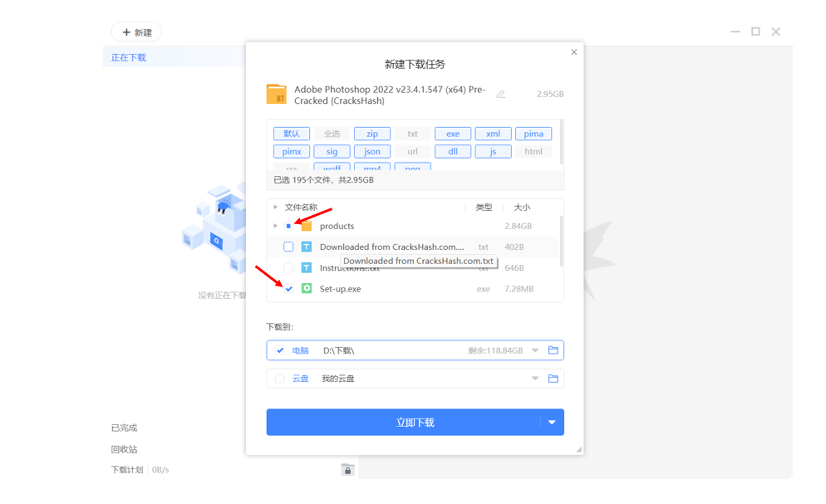Toggle the dll file type filter
This screenshot has height=504, width=826.
click(x=453, y=152)
